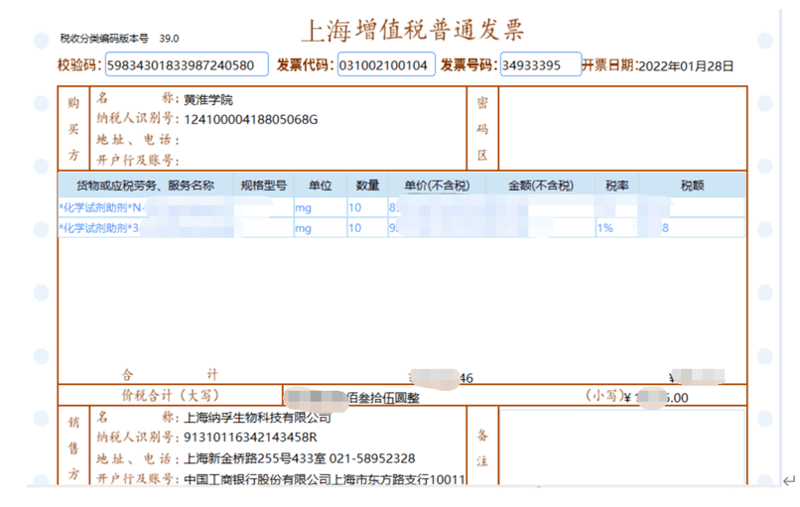Click the empty 备注 remarks box

(x=620, y=447)
